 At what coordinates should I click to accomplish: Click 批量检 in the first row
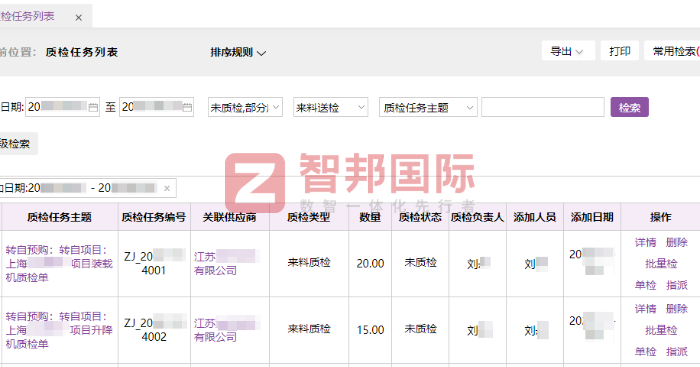point(661,263)
